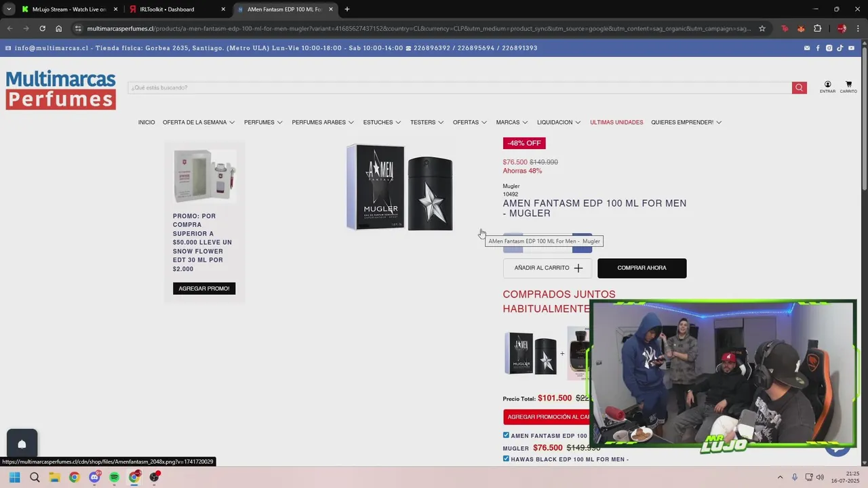Open the Instagram icon in blue bar
868x488 pixels.
coord(829,48)
